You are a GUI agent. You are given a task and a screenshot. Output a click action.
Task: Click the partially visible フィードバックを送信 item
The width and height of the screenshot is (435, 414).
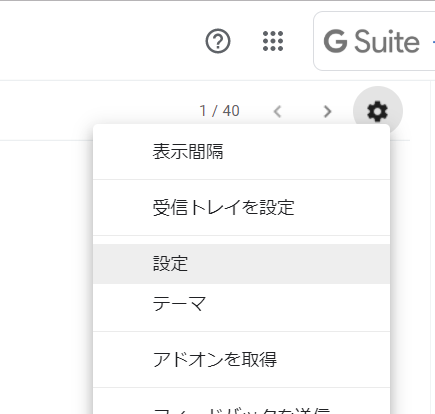tap(241, 408)
